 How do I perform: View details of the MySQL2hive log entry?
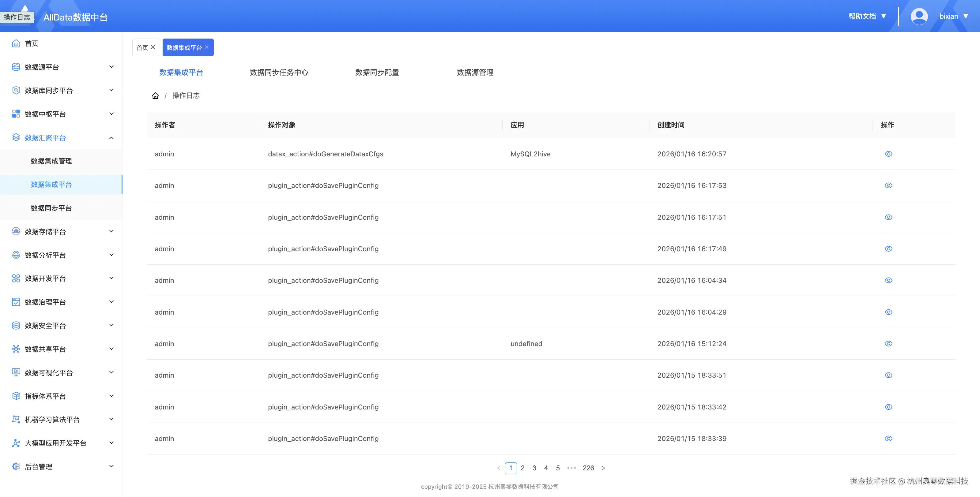[888, 154]
